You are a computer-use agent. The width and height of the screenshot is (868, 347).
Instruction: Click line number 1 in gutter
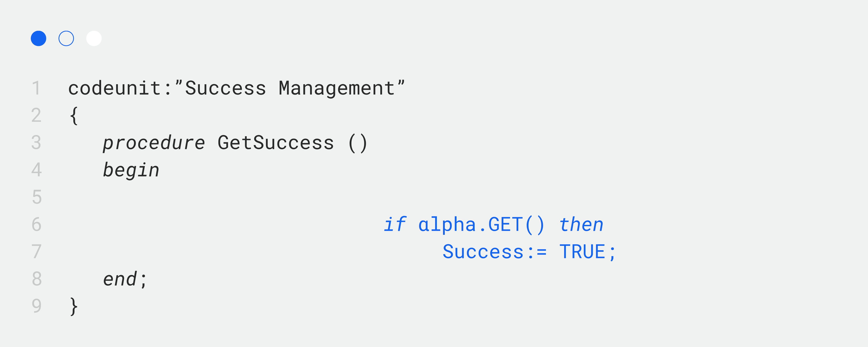tap(36, 88)
